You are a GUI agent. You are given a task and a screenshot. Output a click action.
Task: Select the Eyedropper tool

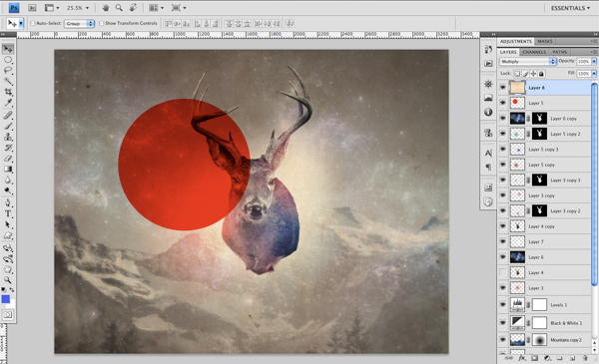(8, 103)
